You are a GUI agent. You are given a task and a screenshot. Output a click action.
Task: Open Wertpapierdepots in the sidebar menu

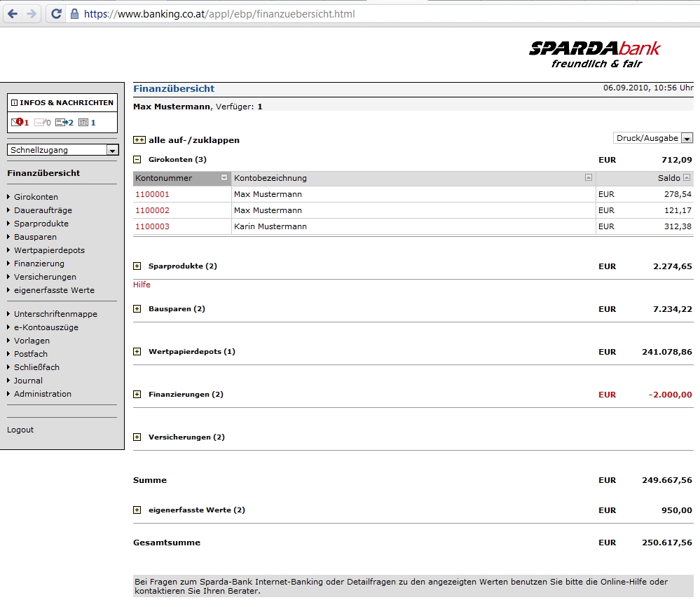(x=49, y=250)
